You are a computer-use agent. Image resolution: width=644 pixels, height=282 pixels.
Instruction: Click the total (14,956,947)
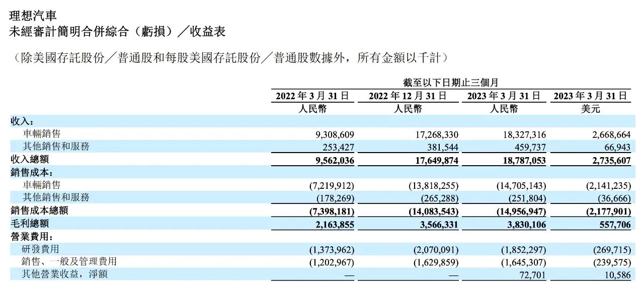[x=521, y=211]
